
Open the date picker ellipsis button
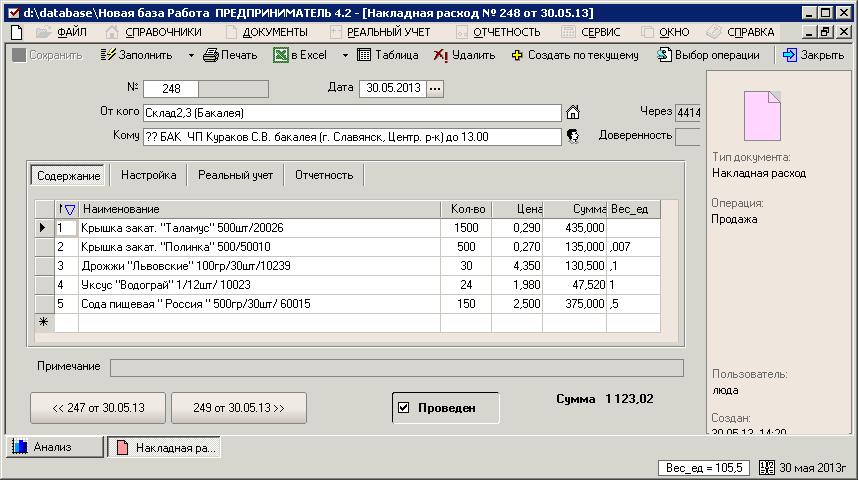pyautogui.click(x=435, y=89)
